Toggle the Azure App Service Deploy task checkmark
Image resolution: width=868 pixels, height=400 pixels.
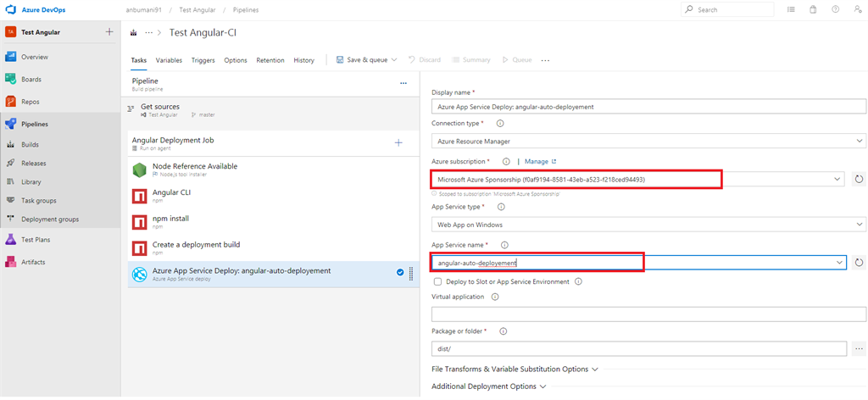(400, 272)
